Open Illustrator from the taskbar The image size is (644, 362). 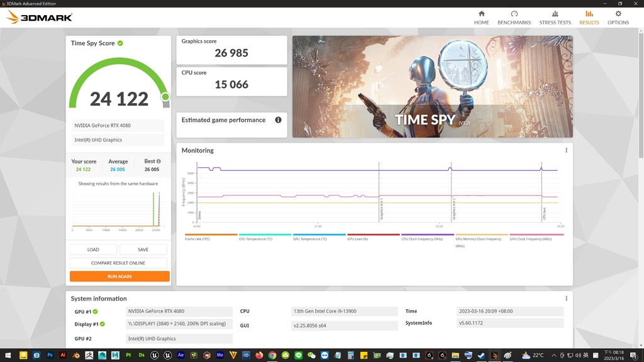click(x=63, y=356)
